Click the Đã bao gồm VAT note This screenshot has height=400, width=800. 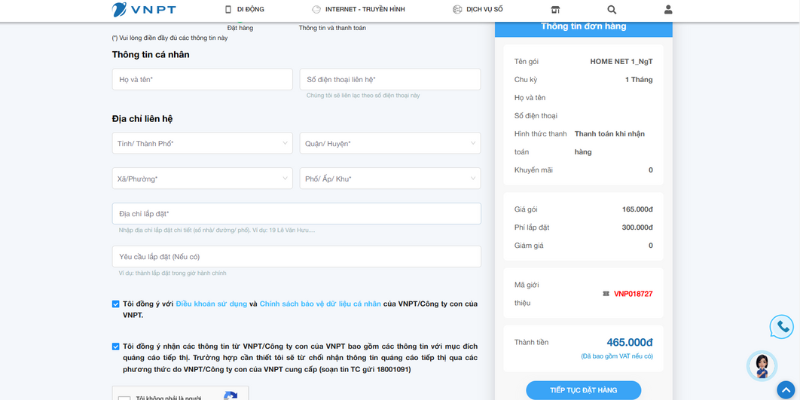617,356
